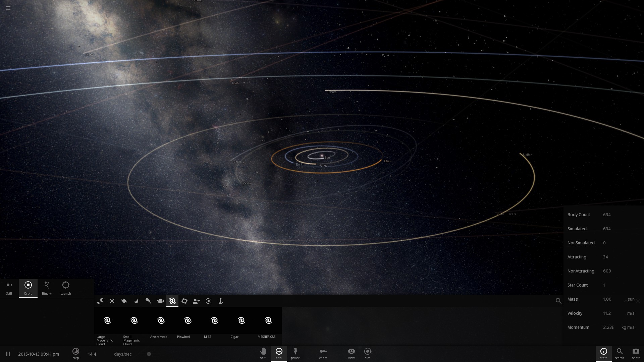Select the Orbit placement mode
The height and width of the screenshot is (362, 644).
28,288
